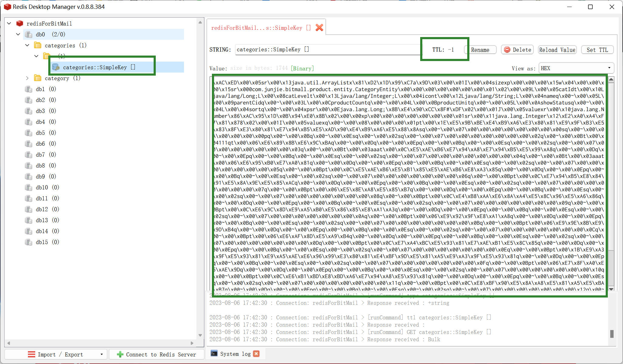Click the category folder icon
The image size is (623, 364).
point(38,78)
